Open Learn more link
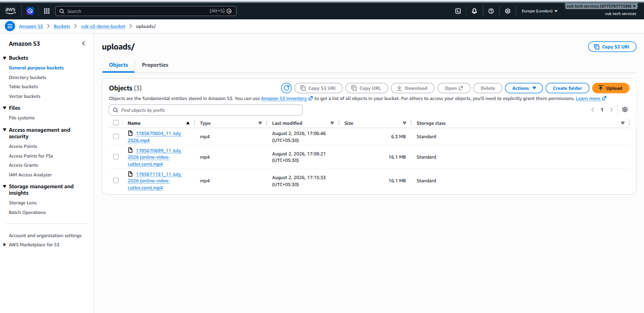 (x=591, y=98)
